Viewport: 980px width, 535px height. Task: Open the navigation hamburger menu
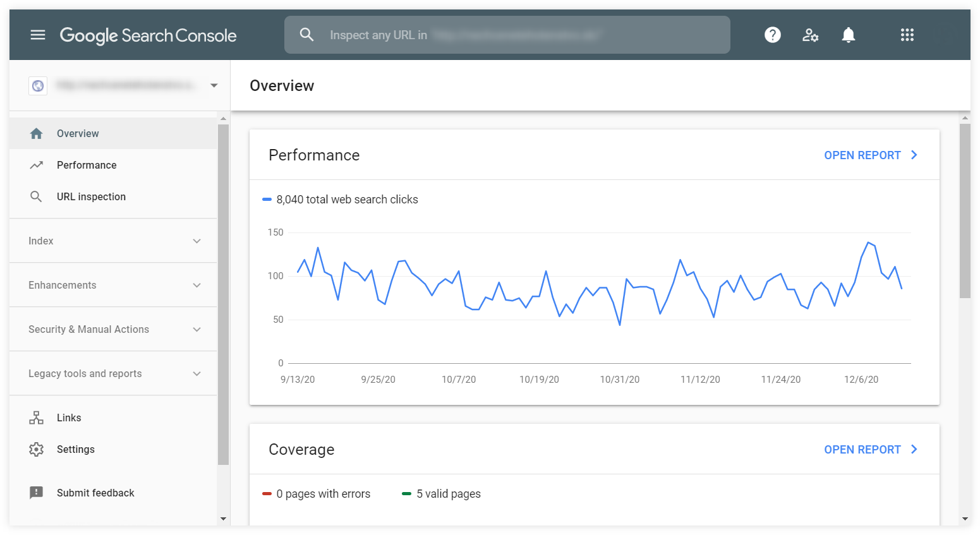[38, 35]
